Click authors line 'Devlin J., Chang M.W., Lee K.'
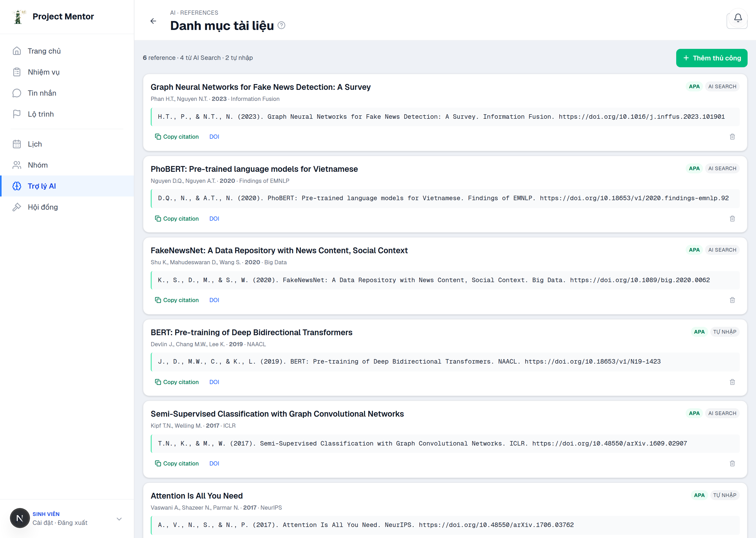Screen dimensions: 756x538 188,344
